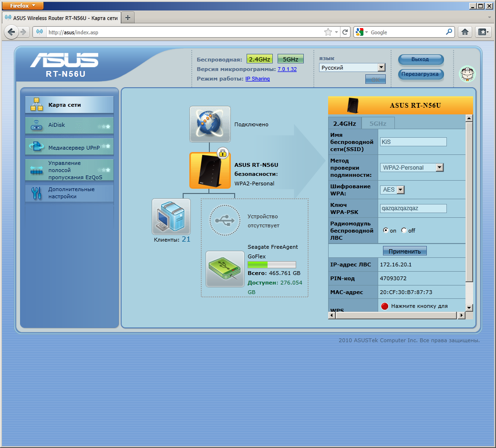496x448 pixels.
Task: Open the Clients computer icon
Action: point(171,216)
